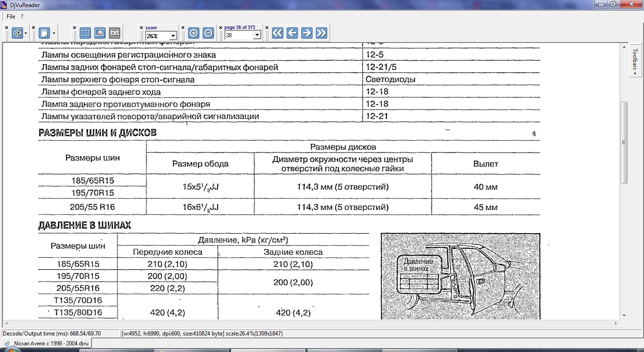Click the horizontal scrollbar right arrow
The height and width of the screenshot is (352, 644).
coord(617,324)
